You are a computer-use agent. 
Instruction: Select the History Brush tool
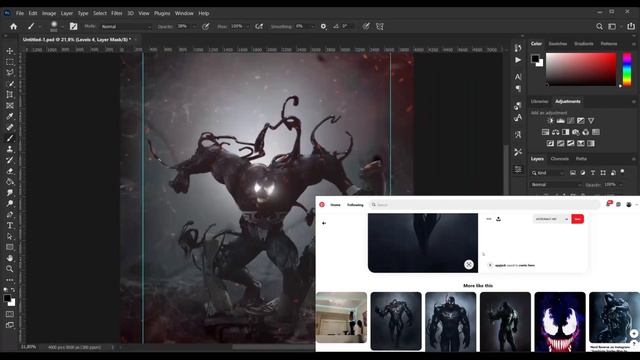tap(10, 160)
